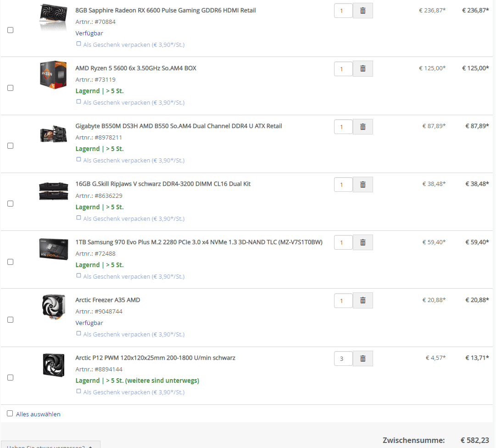Delete Arctic Freezer A35 AMD from cart
Viewport: 496px width, 448px height.
pos(363,300)
